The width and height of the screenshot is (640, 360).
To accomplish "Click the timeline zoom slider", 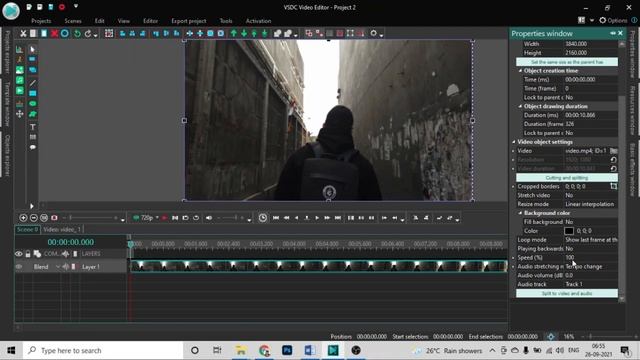I will pyautogui.click(x=93, y=218).
